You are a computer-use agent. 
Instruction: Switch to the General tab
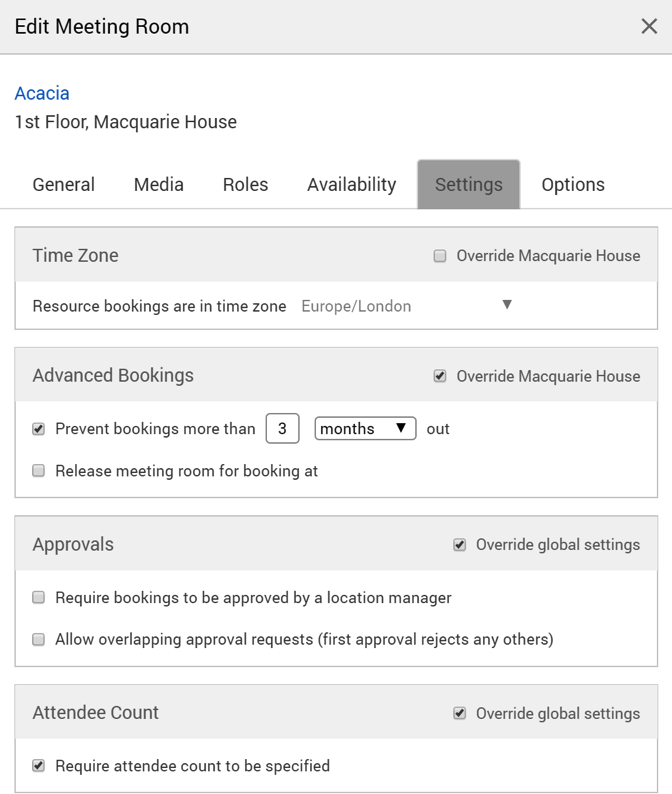coord(64,185)
